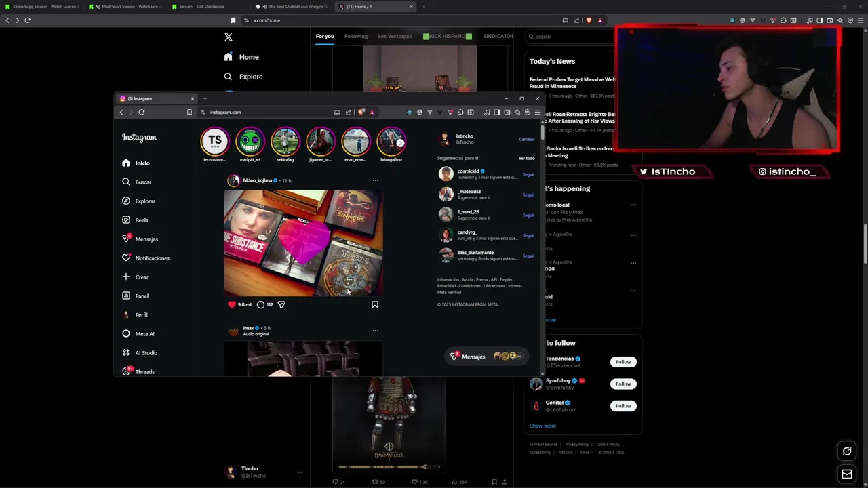Open Messages envelope icon on X
This screenshot has height=488, width=868.
(x=847, y=474)
